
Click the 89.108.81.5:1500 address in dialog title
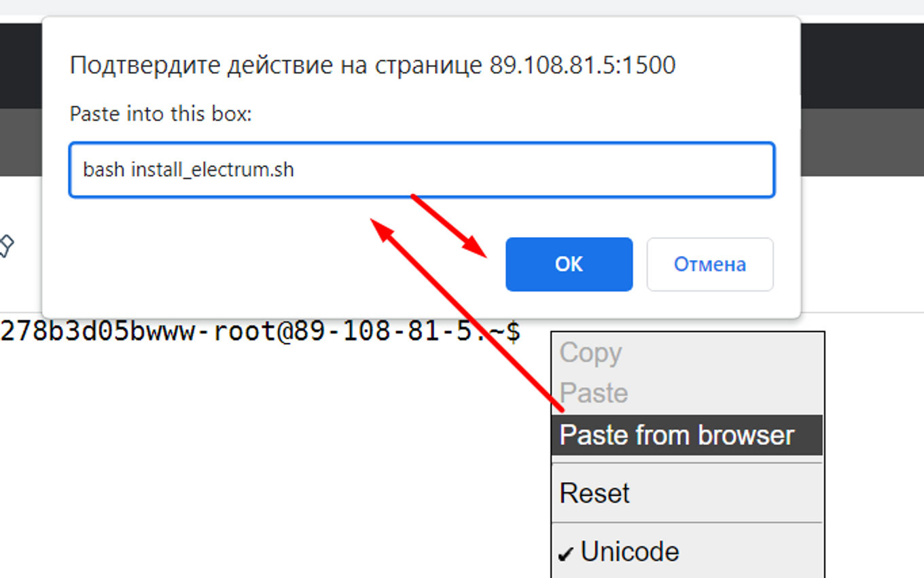pos(582,66)
